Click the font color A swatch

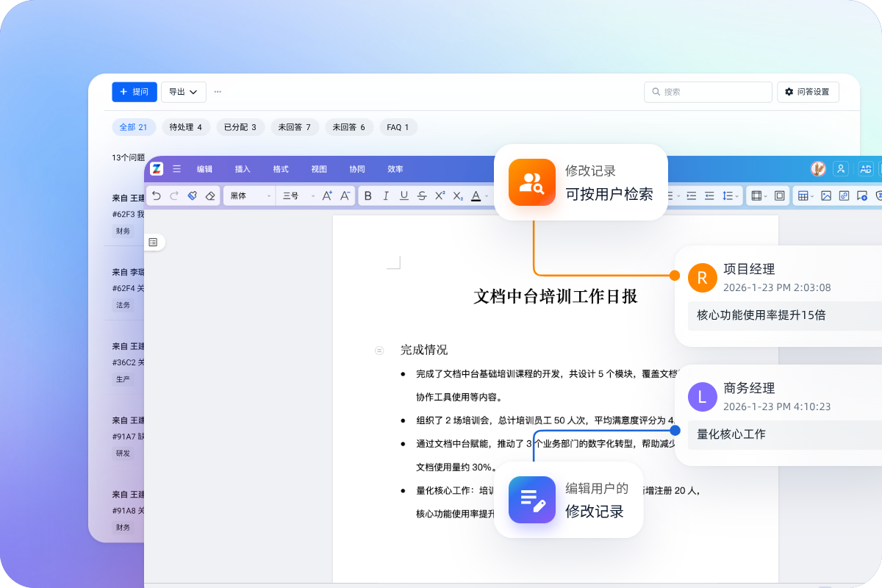[x=476, y=196]
